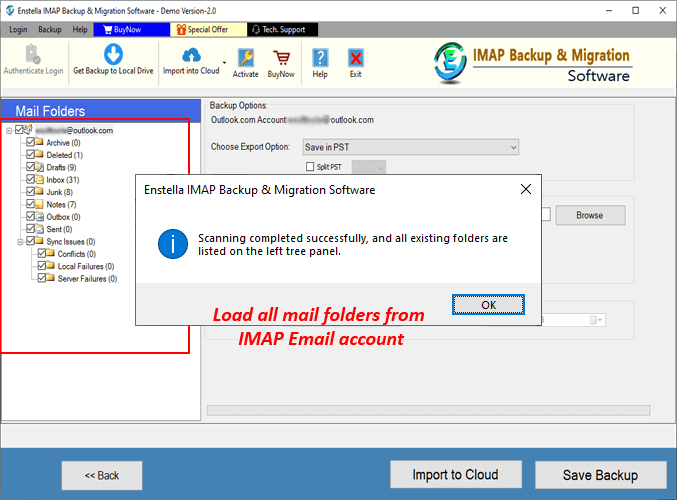Uncheck the outlook.com account root checkbox
The height and width of the screenshot is (500, 677).
coord(19,130)
